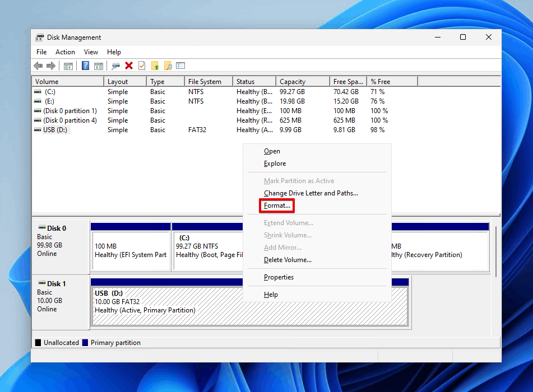
Task: Select the (C:) 99.27 GB NTFS partition block
Action: [208, 246]
